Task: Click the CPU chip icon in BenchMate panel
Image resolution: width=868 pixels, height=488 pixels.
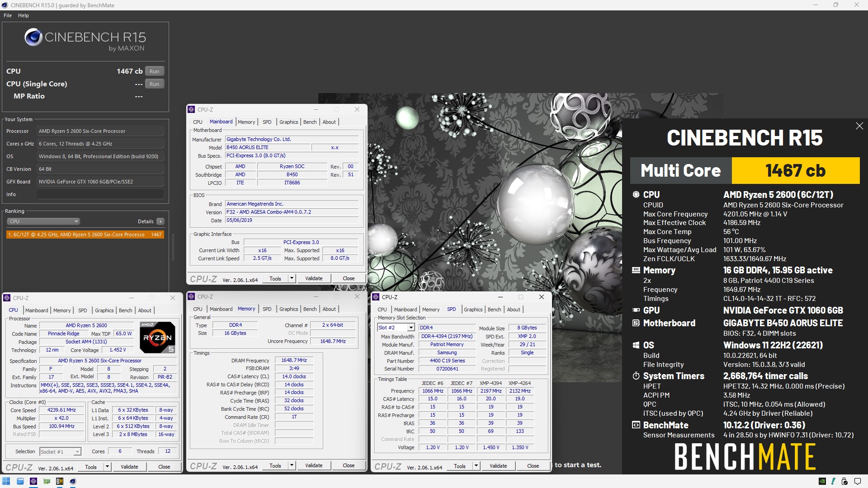Action: [636, 195]
